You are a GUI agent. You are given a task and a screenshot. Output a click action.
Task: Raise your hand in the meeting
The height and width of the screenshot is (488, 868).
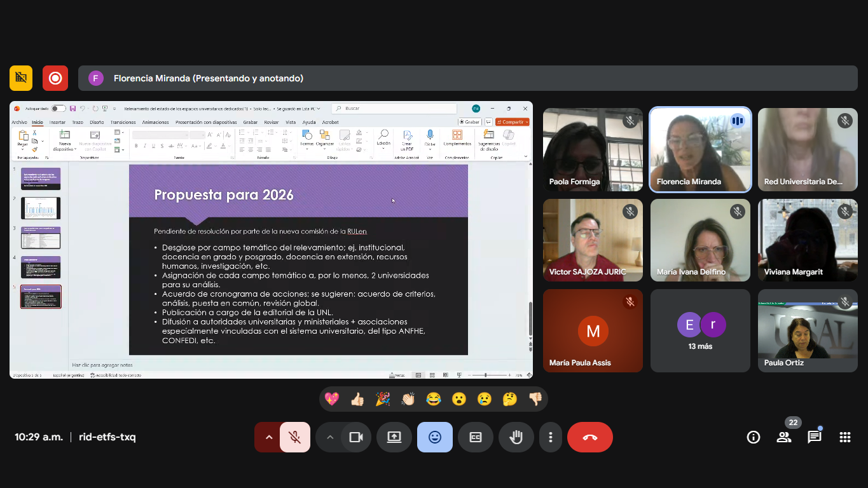click(516, 437)
